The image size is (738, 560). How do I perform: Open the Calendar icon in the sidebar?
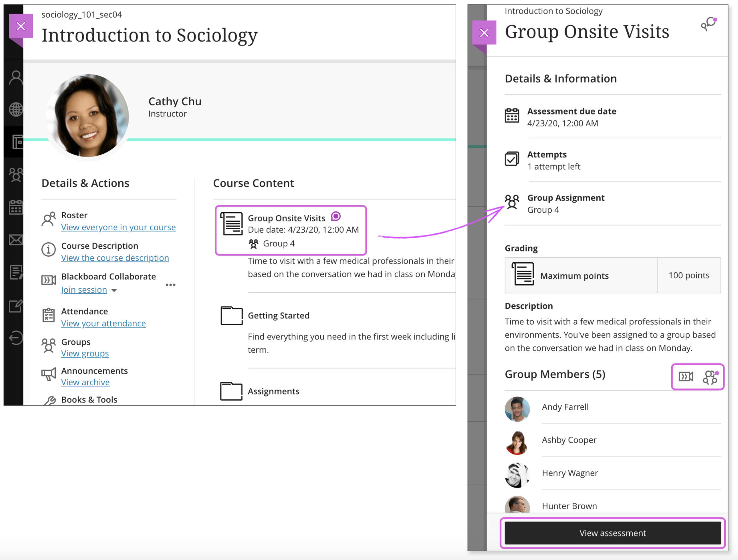[x=16, y=208]
